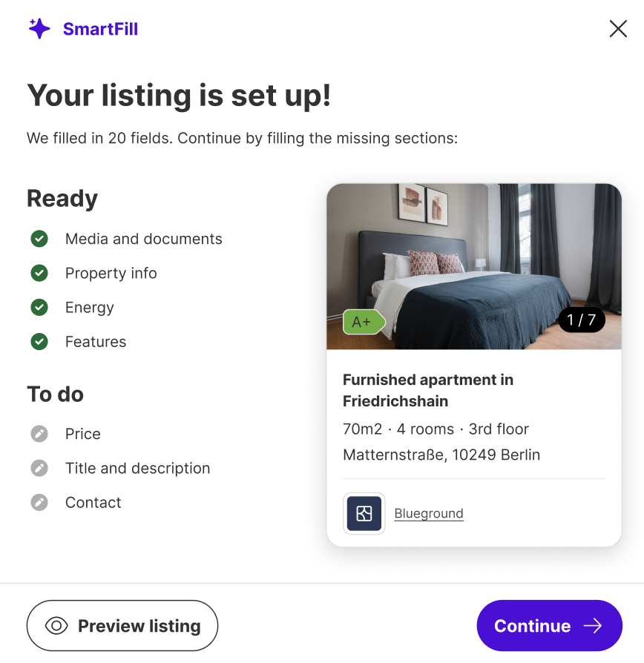Click the SmartFill sparkle logo icon
644x663 pixels.
(x=39, y=29)
